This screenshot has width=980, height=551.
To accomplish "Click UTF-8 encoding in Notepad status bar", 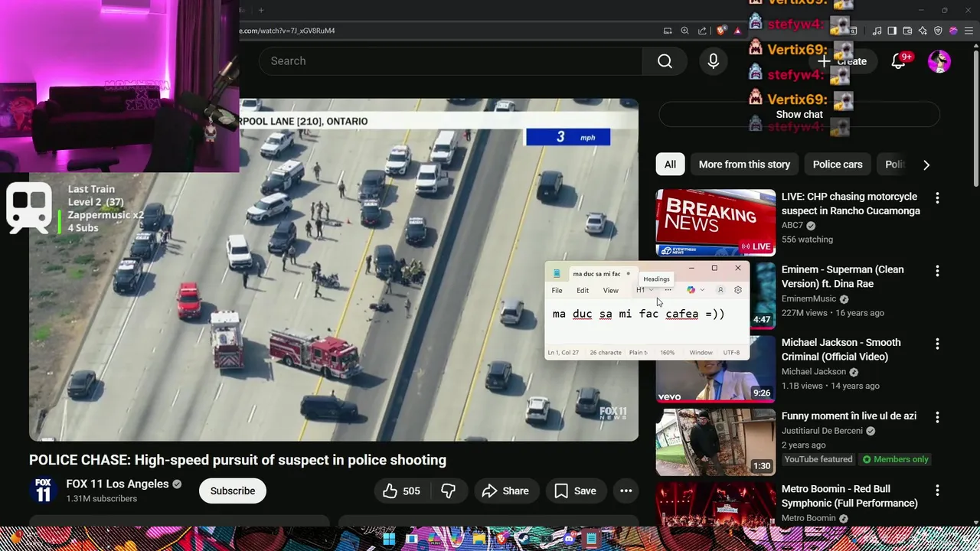I will [x=732, y=353].
